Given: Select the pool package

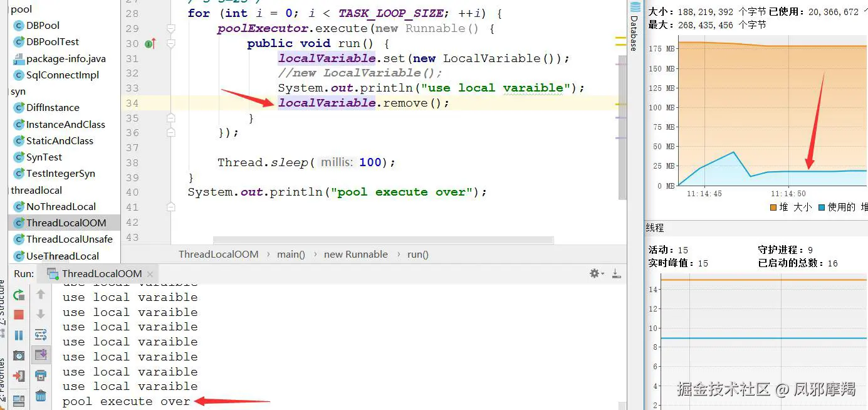Looking at the screenshot, I should pyautogui.click(x=21, y=9).
